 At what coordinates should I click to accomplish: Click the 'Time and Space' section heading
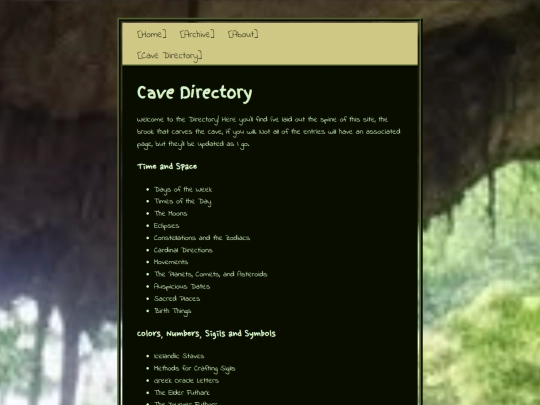167,167
